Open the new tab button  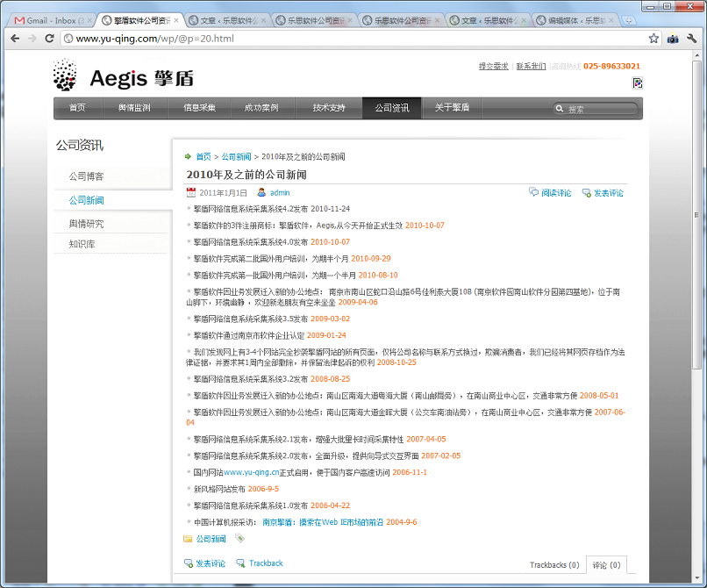coord(629,19)
